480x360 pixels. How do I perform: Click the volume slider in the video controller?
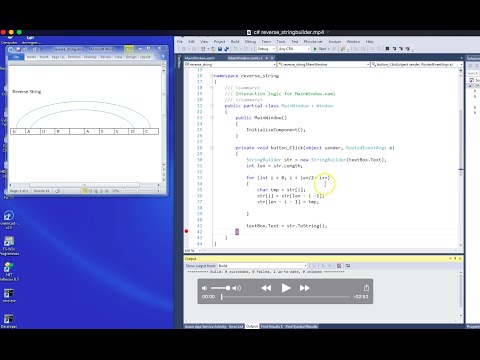point(220,288)
